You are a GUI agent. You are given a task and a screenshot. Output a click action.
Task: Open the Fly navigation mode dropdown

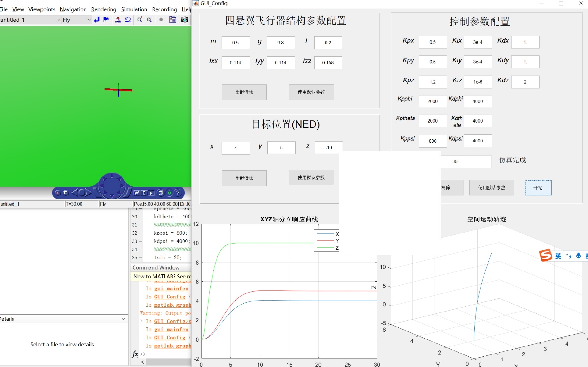click(x=89, y=20)
